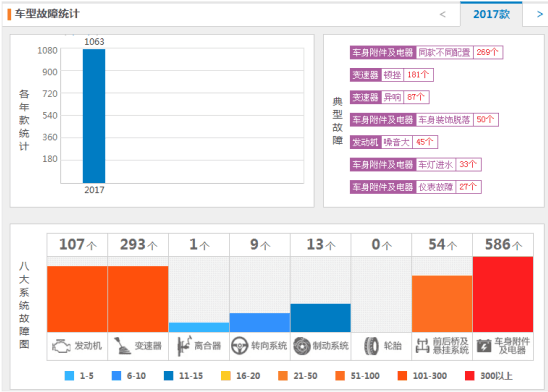Viewport: 548px width, 392px height.
Task: Open the 同款不同配置 269个 fault tag
Action: click(x=426, y=52)
